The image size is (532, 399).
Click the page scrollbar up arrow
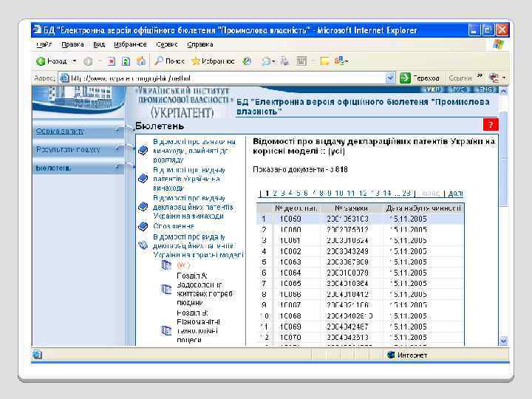(x=503, y=91)
